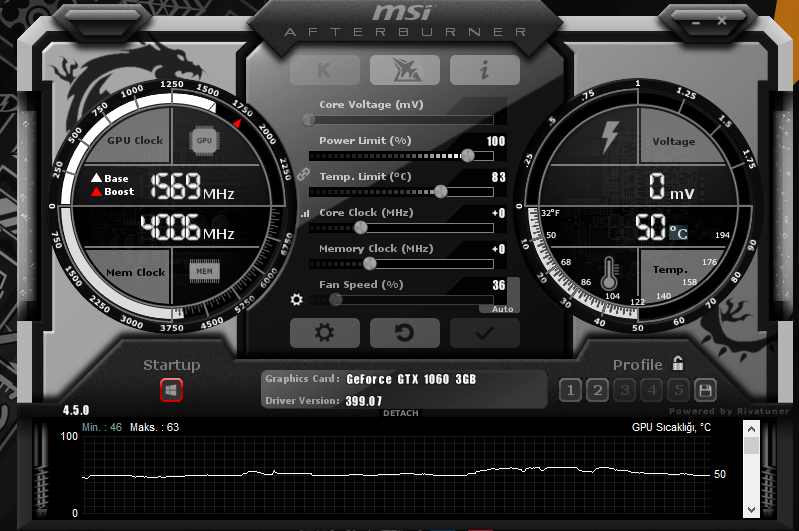Reset settings with the circular arrow button
This screenshot has width=799, height=531.
pos(405,333)
